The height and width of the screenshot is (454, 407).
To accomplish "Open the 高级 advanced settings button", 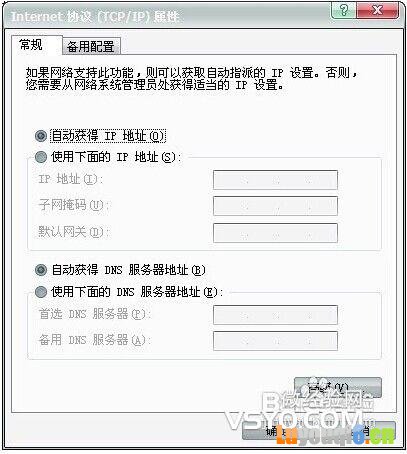I will [x=338, y=387].
